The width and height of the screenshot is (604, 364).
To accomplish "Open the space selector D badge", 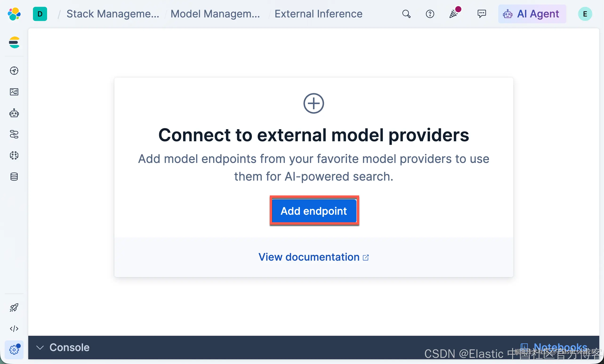I will coord(40,14).
